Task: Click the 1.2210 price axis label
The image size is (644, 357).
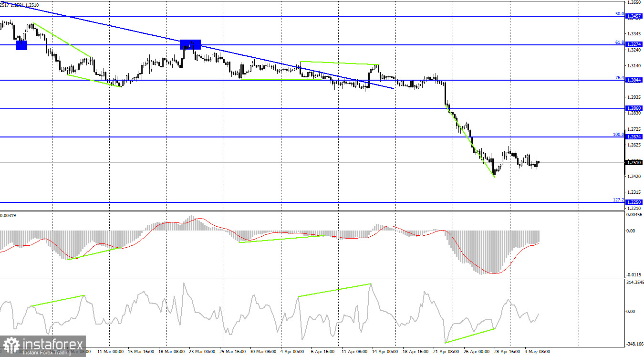Action: click(x=634, y=208)
